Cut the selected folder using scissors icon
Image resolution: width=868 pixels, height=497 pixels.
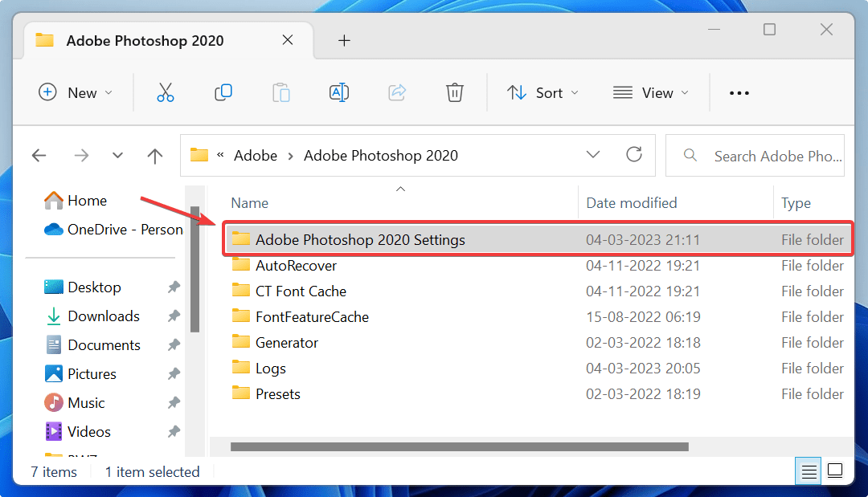[166, 92]
